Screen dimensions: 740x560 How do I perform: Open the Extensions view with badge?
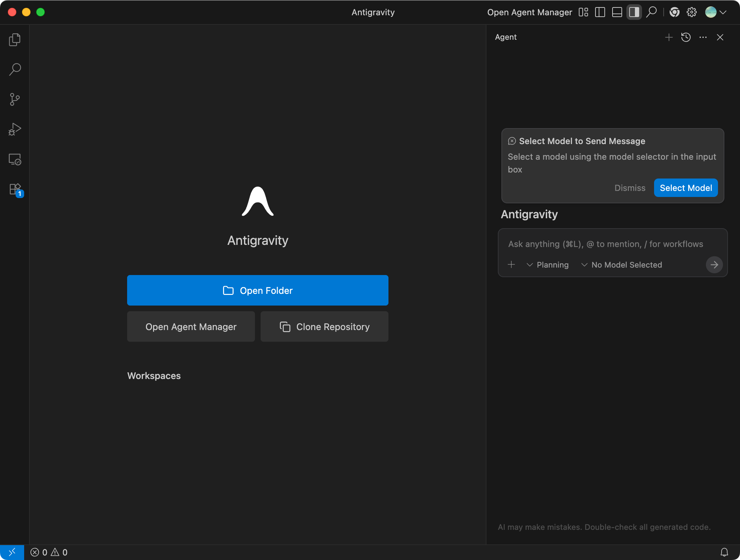coord(15,190)
